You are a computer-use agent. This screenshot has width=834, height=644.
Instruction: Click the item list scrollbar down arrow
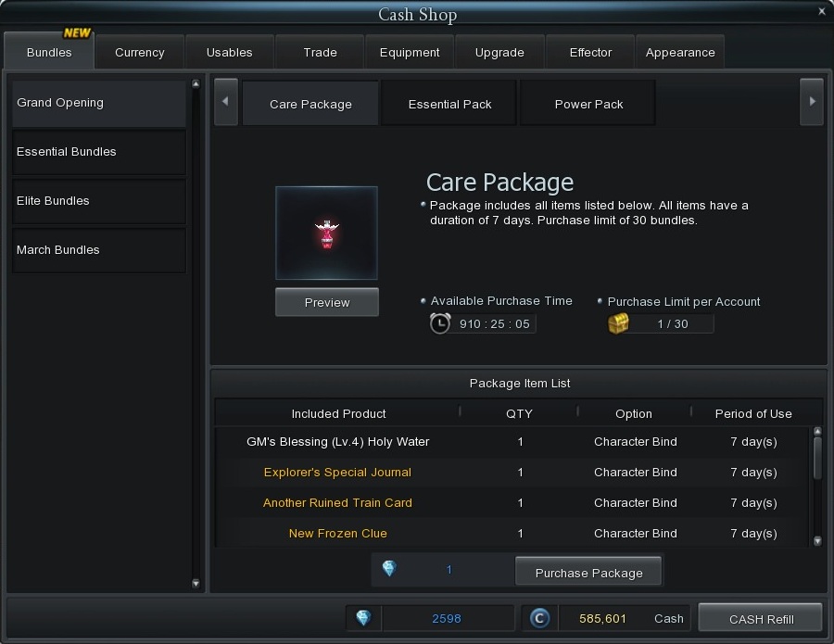(817, 540)
